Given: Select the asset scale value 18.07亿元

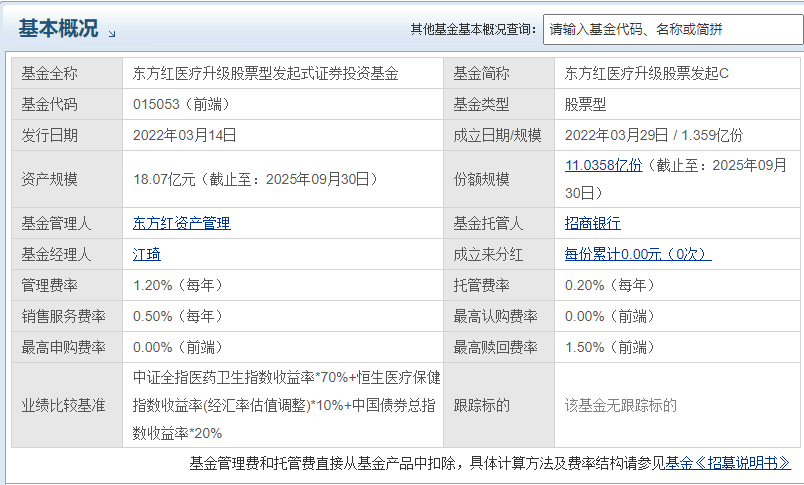Looking at the screenshot, I should pos(164,179).
